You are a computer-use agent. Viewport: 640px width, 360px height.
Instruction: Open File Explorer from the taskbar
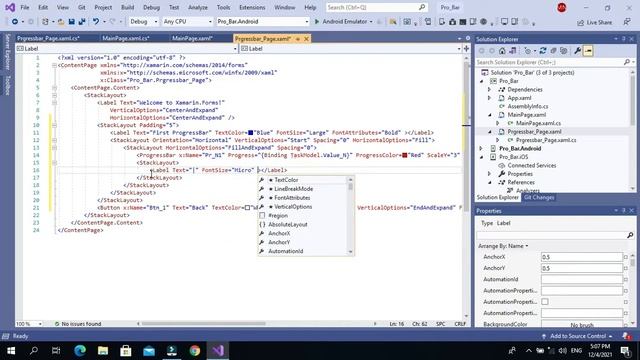(103, 351)
